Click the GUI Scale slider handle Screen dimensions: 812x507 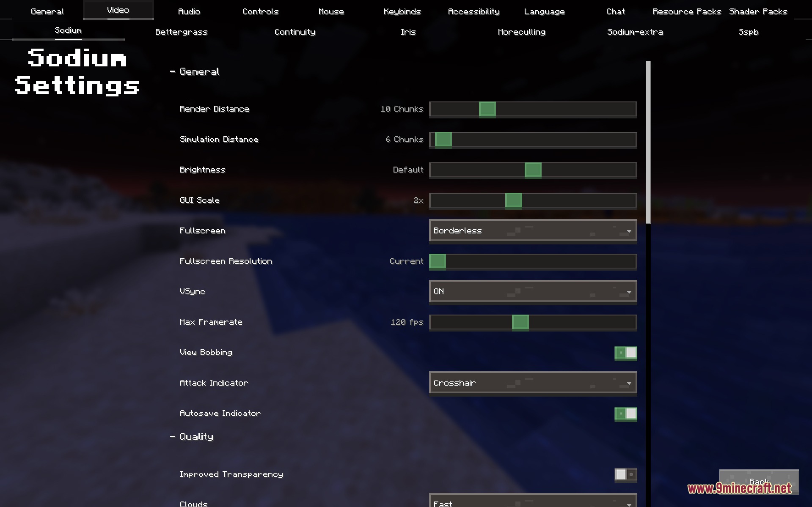tap(514, 200)
